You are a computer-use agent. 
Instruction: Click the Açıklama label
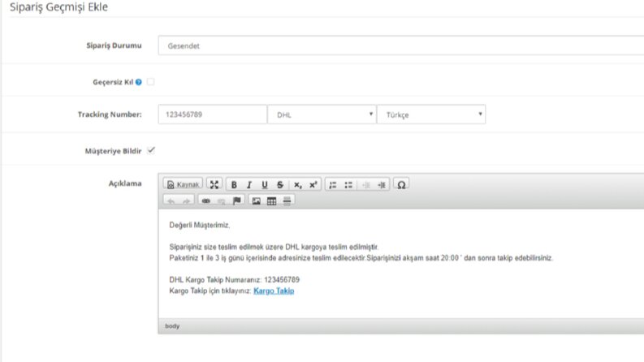[x=125, y=183]
